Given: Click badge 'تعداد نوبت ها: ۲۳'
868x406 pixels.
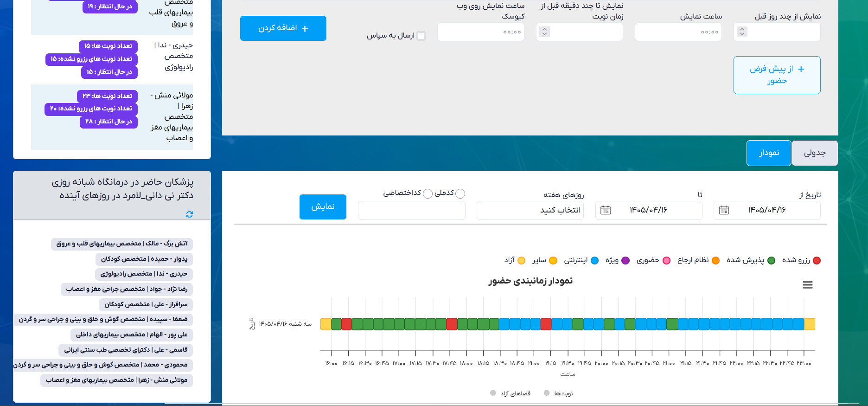Looking at the screenshot, I should point(107,96).
